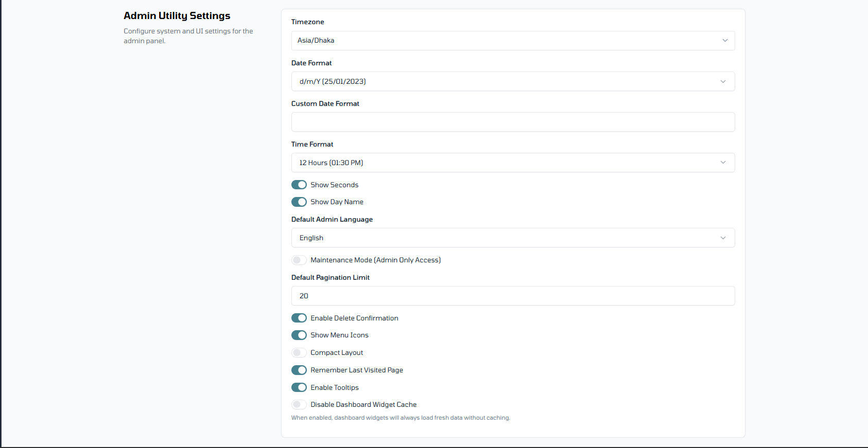
Task: Click the language selector chevron icon
Action: point(723,238)
